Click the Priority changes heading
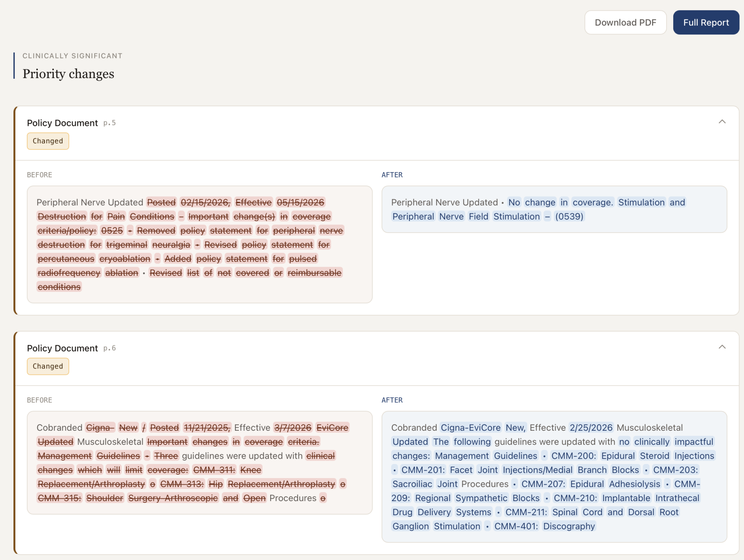 (x=68, y=74)
